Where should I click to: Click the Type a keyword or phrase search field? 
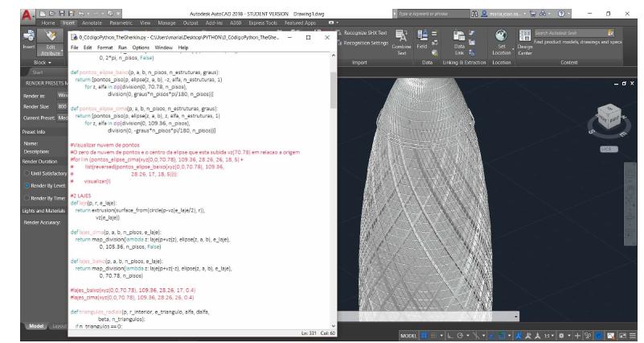[x=433, y=14]
